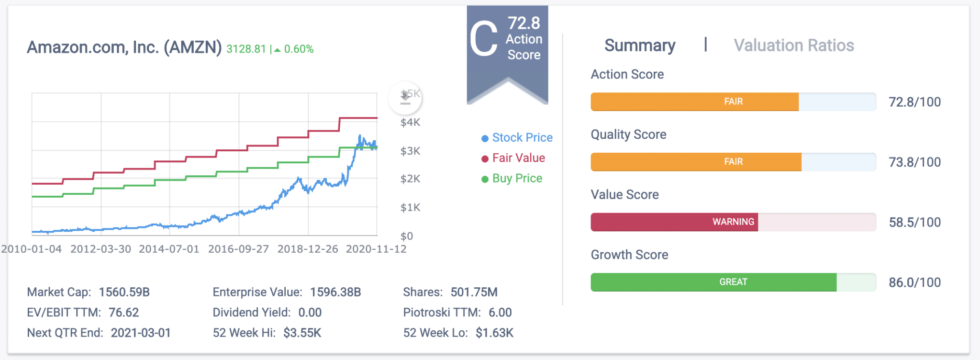This screenshot has width=980, height=360.
Task: Switch to the Valuation Ratios tab
Action: point(794,45)
